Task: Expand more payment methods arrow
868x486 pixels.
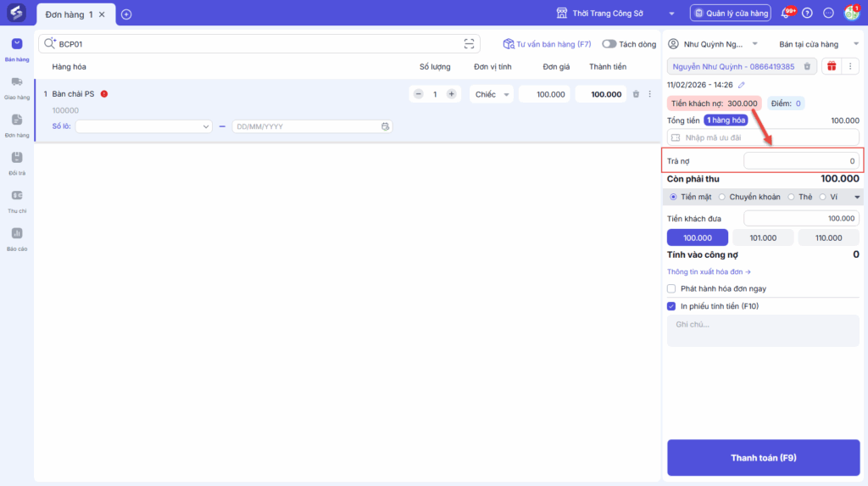Action: pos(857,197)
